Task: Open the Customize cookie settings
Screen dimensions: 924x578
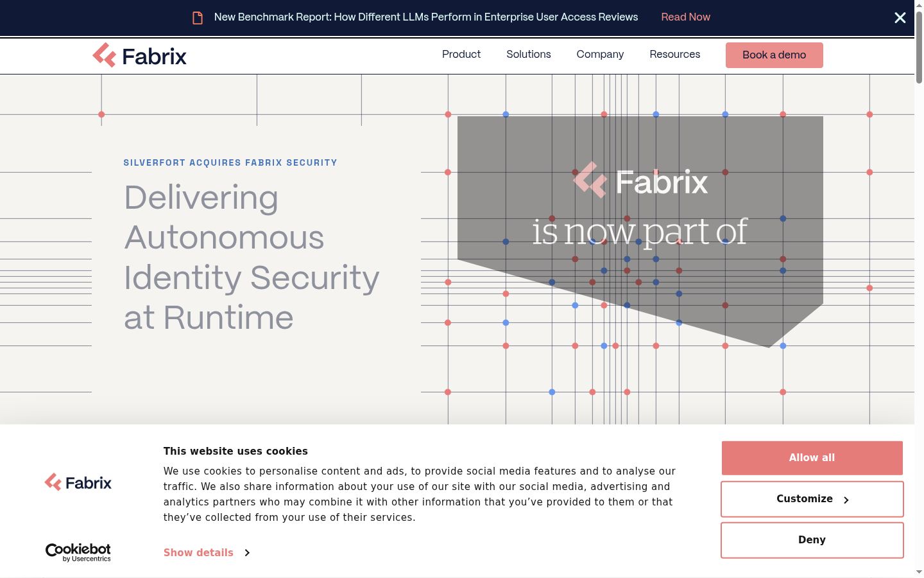Action: [x=812, y=499]
